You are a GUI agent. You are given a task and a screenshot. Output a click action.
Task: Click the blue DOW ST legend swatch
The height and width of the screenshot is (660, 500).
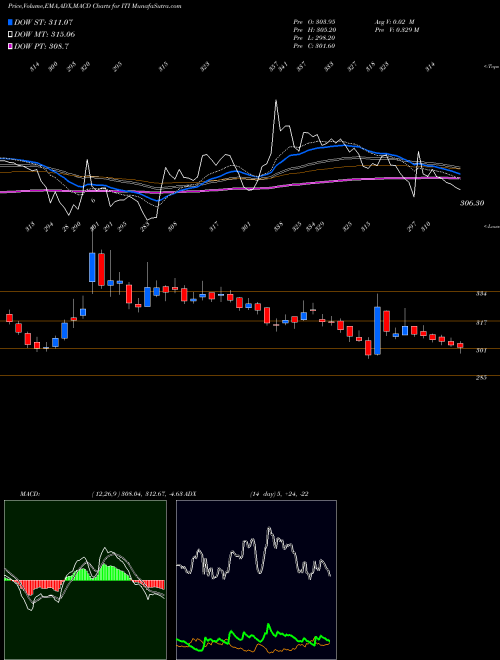pyautogui.click(x=10, y=22)
